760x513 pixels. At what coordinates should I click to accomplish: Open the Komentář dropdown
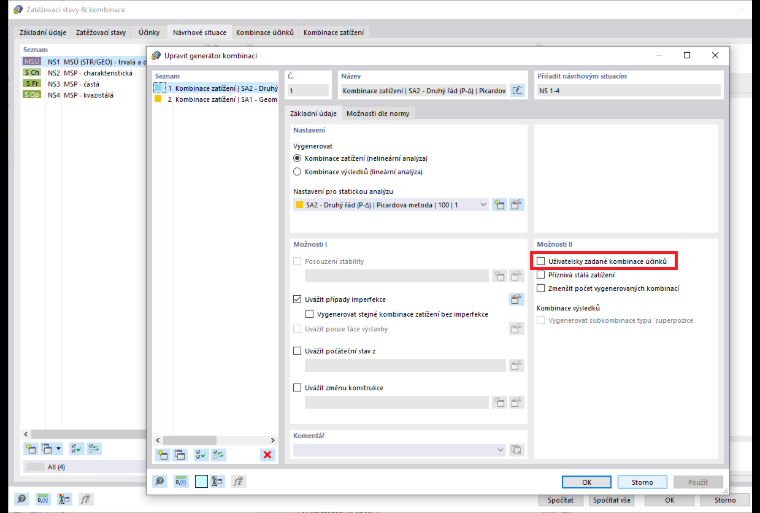point(399,450)
